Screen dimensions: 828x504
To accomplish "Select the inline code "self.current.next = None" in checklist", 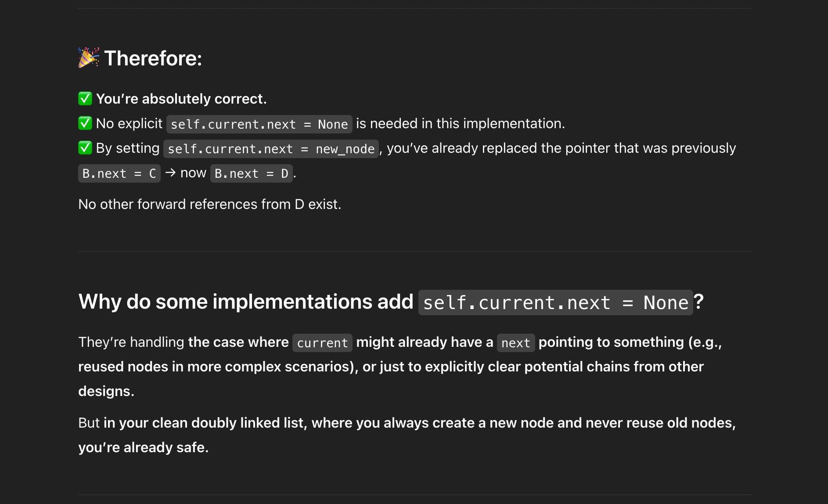I will [259, 124].
